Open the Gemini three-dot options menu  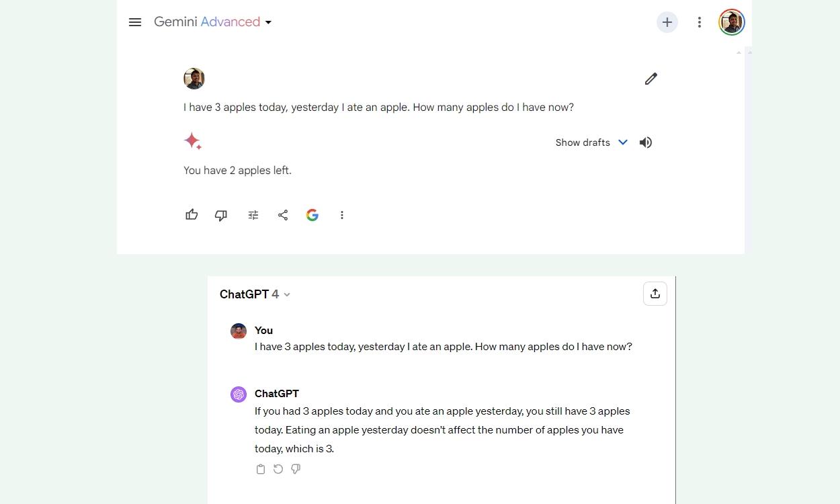coord(700,22)
